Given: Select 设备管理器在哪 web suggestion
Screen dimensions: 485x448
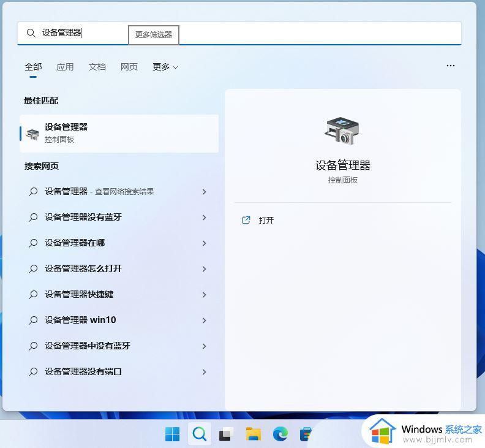Looking at the screenshot, I should (119, 243).
